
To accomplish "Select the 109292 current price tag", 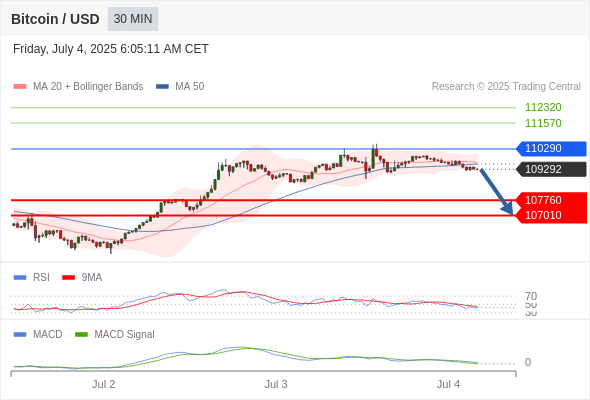I will click(551, 169).
